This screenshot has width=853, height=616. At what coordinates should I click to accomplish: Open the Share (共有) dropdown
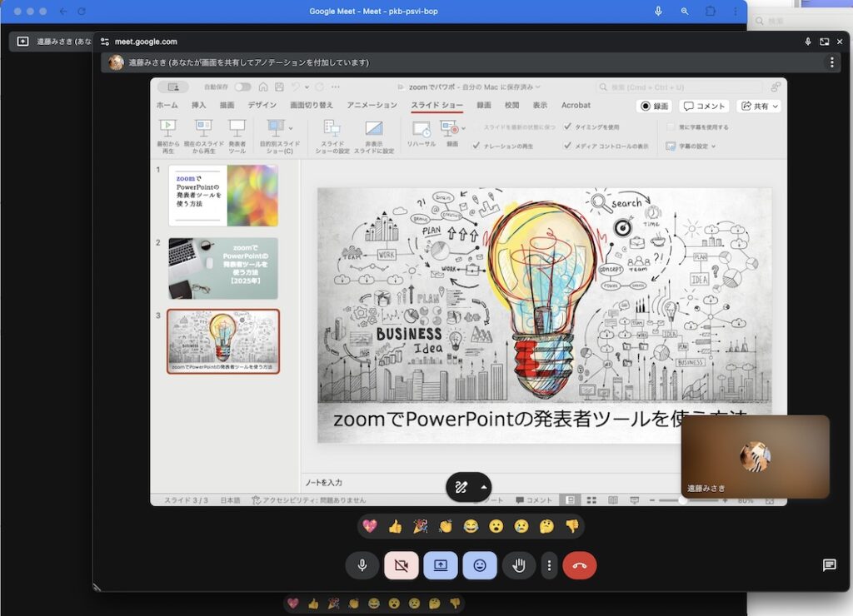[x=760, y=106]
